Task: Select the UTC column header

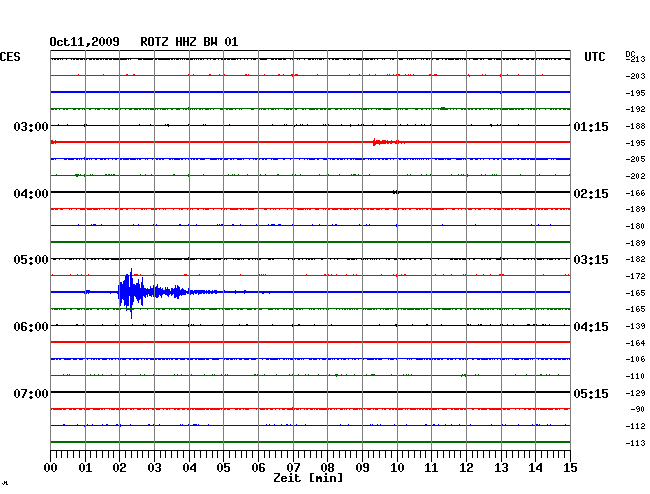Action: (594, 57)
